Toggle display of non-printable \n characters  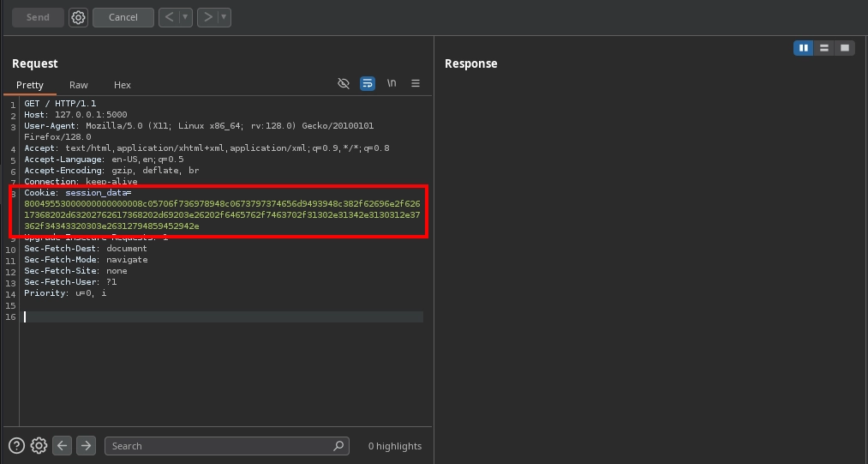tap(392, 83)
